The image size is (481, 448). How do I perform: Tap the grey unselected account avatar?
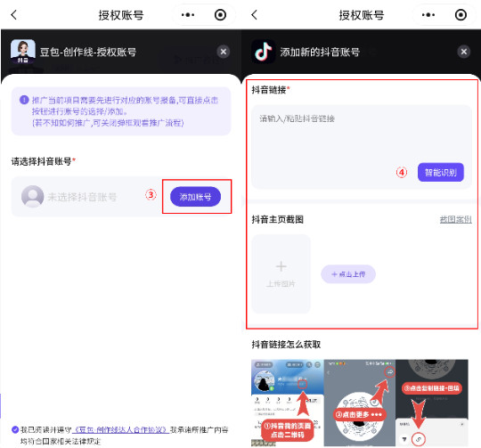(33, 196)
